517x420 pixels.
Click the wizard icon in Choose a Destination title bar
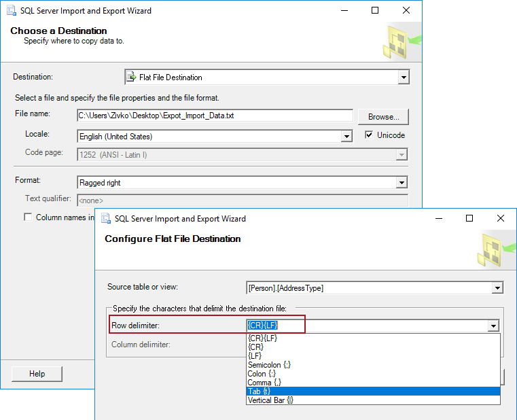[12, 11]
